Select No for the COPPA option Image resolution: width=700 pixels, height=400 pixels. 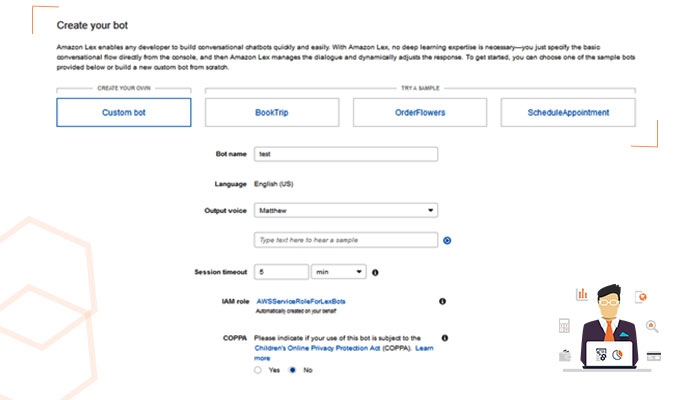point(292,369)
